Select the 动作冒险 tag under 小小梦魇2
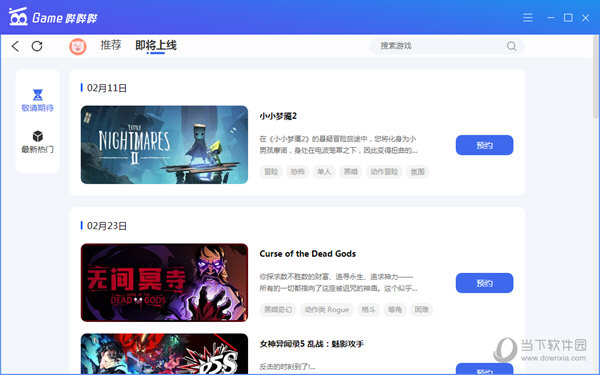Screen dimensions: 600x375 384,172
